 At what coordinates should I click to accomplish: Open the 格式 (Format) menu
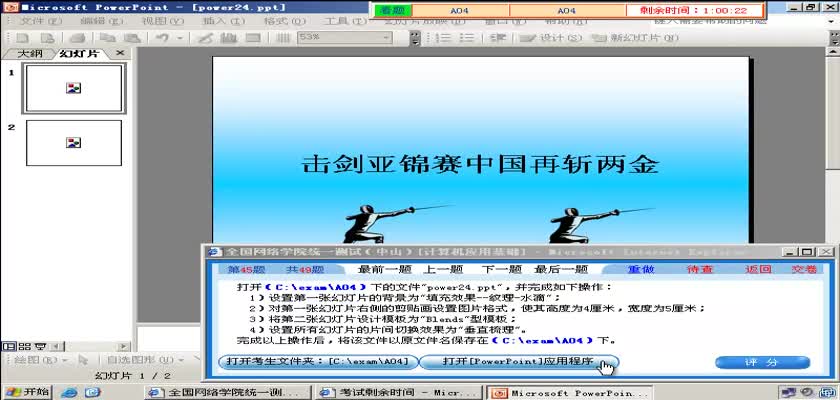pyautogui.click(x=284, y=21)
